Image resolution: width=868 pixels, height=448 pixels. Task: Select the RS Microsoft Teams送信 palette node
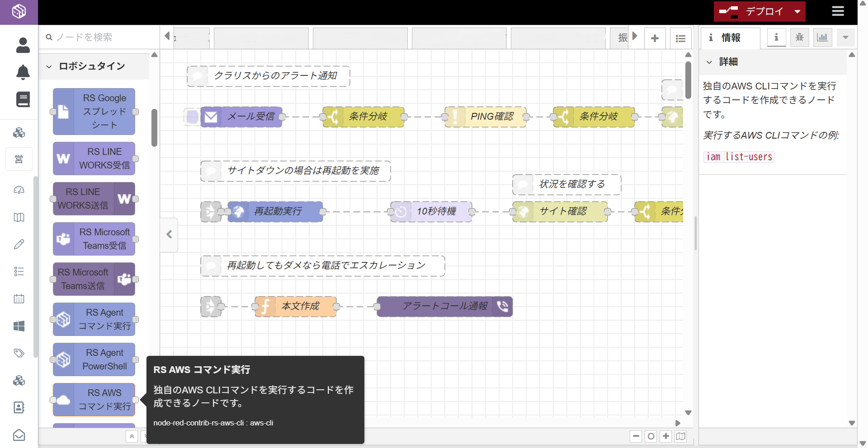[x=94, y=279]
